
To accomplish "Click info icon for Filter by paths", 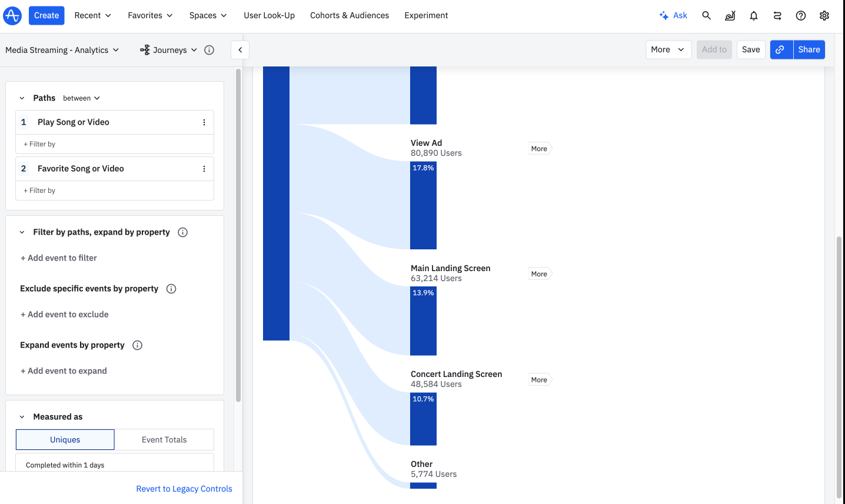I will [182, 232].
